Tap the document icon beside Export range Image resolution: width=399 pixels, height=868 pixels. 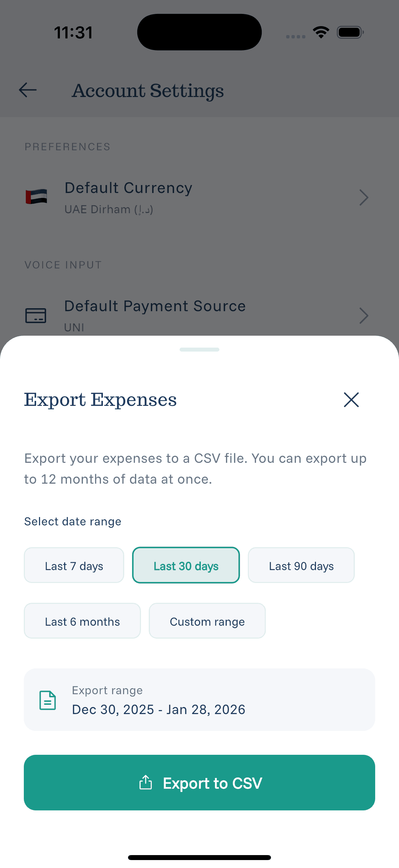pos(47,700)
